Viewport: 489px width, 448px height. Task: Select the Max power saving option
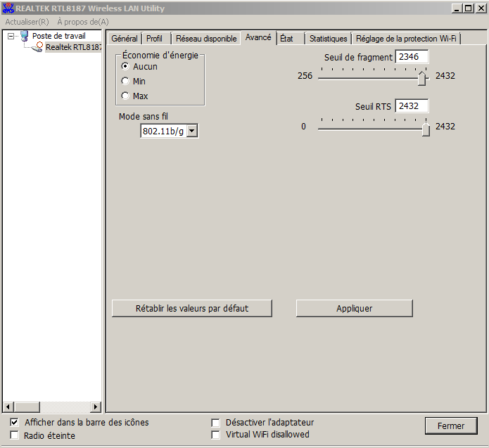click(125, 96)
